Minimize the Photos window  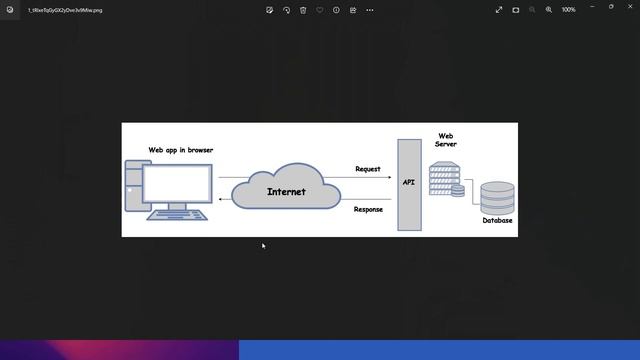point(592,7)
